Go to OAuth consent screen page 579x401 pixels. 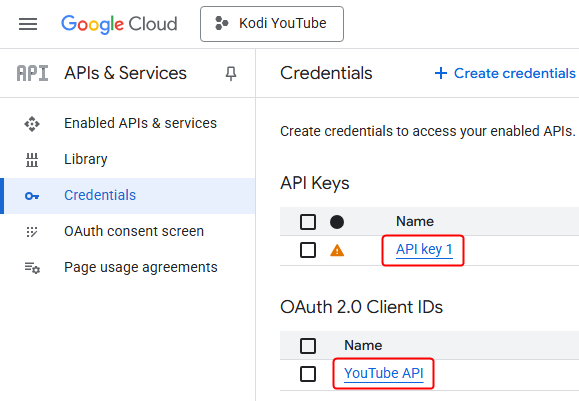(134, 231)
